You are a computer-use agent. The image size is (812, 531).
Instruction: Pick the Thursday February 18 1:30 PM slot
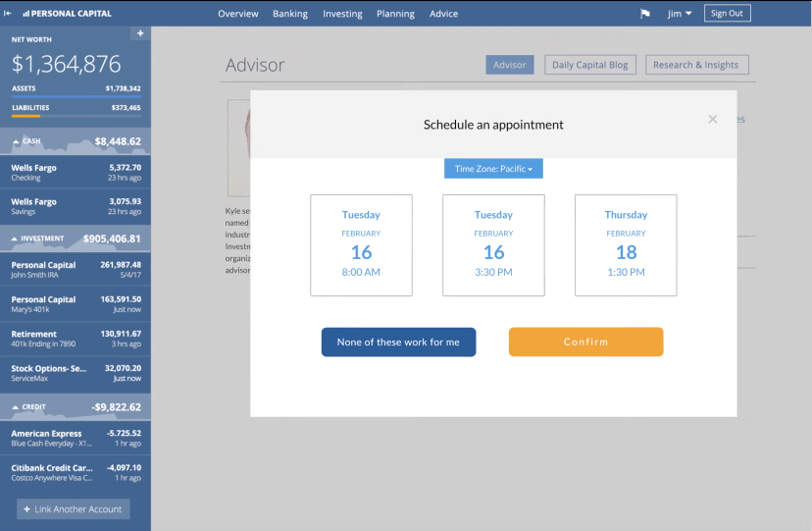click(626, 245)
